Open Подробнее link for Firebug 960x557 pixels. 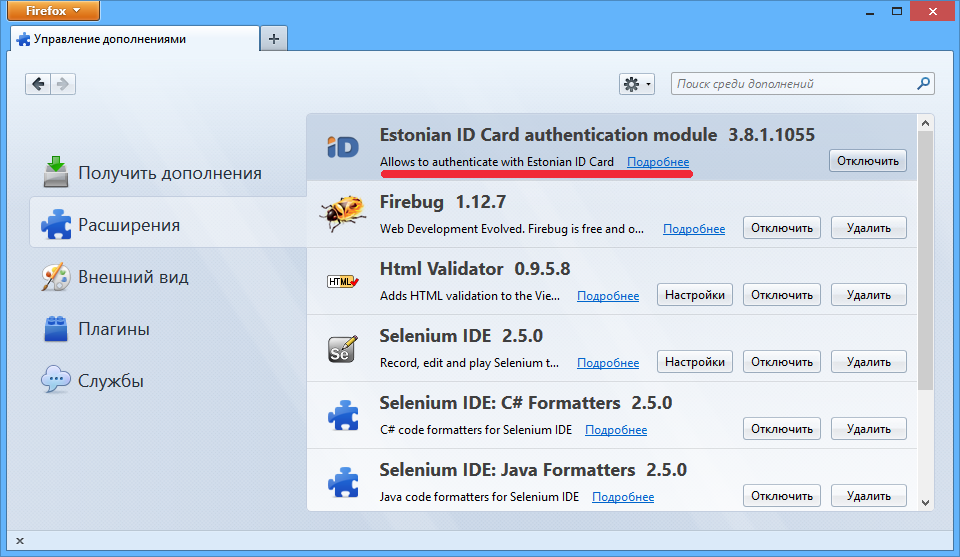pyautogui.click(x=694, y=229)
